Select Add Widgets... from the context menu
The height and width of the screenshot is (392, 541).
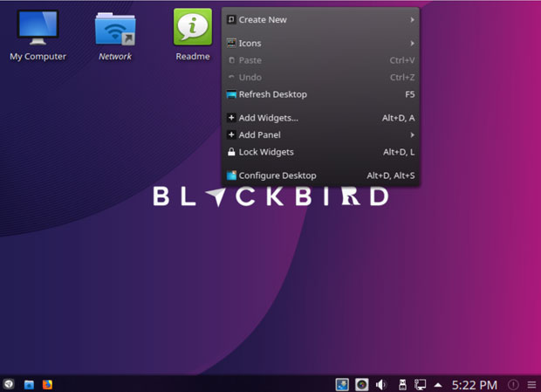click(x=320, y=118)
